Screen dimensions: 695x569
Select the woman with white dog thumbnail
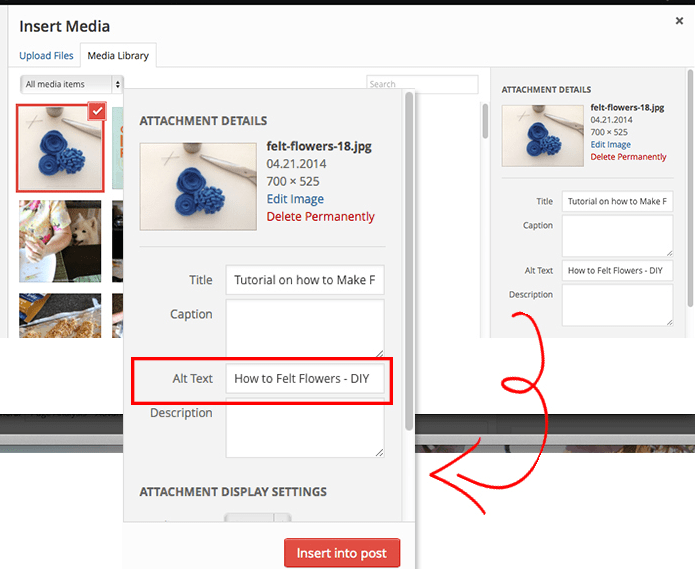coord(60,241)
